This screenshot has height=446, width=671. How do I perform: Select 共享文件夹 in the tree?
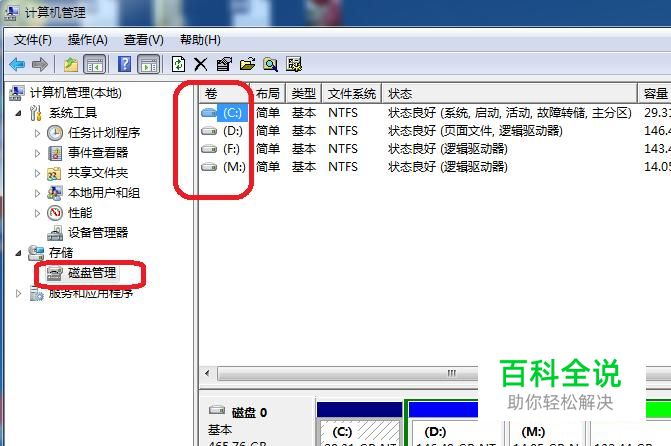click(98, 173)
